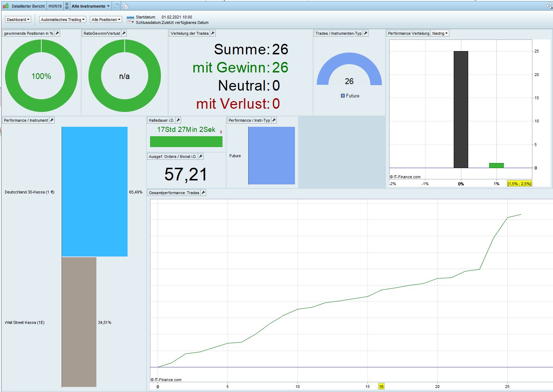The image size is (553, 392).
Task: Click the green Haltedauer duration bar
Action: (186, 142)
